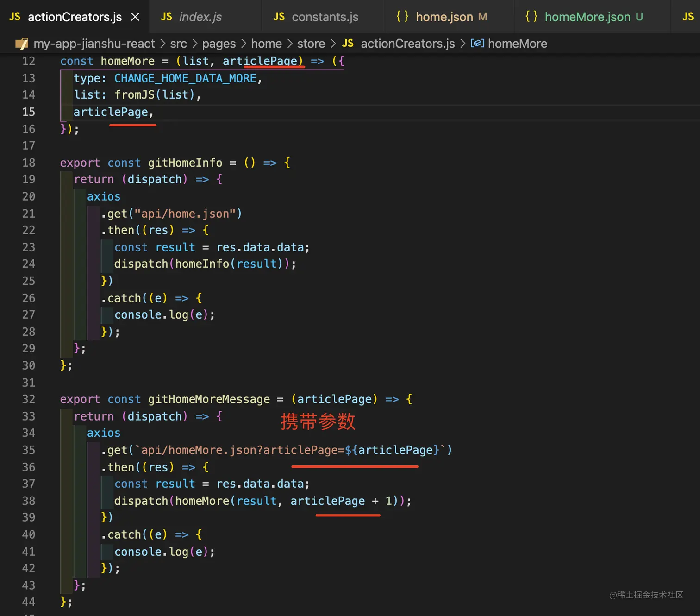The width and height of the screenshot is (700, 616).
Task: Open the home breadcrumb segment
Action: coord(266,44)
